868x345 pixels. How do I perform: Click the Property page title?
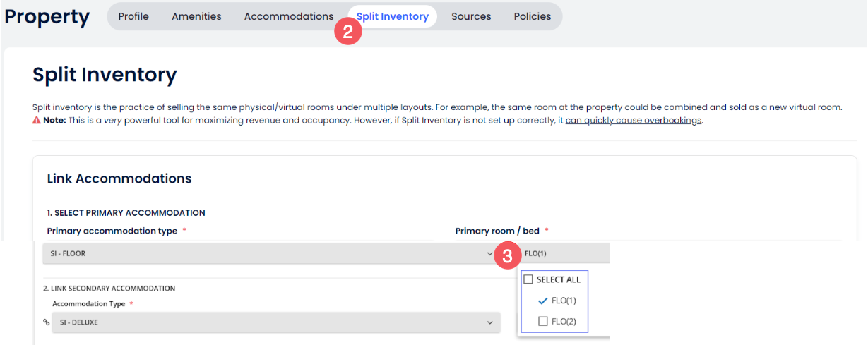coord(47,17)
